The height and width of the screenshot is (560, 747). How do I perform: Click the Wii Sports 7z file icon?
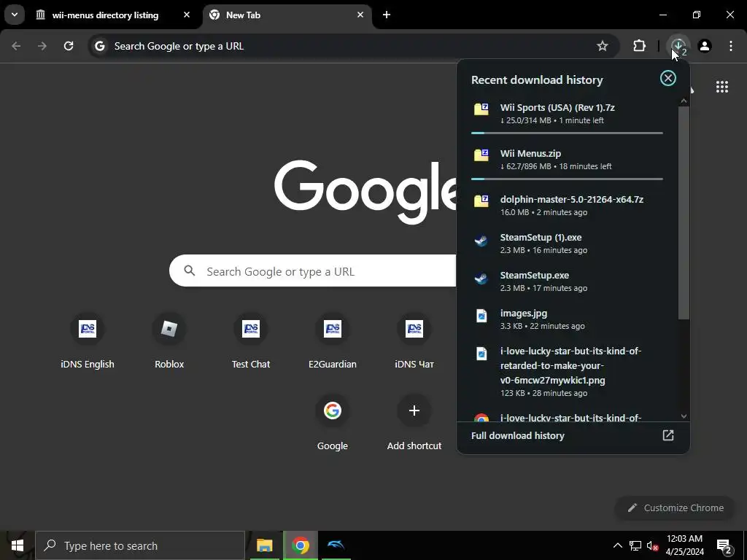pyautogui.click(x=481, y=109)
